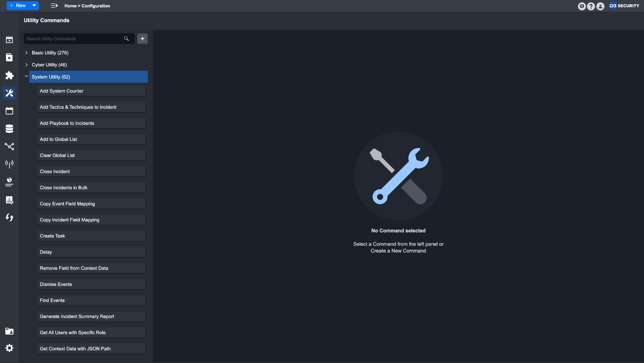Screen dimensions: 644x363
Task: Open the integrations puzzle piece icon
Action: pos(9,75)
